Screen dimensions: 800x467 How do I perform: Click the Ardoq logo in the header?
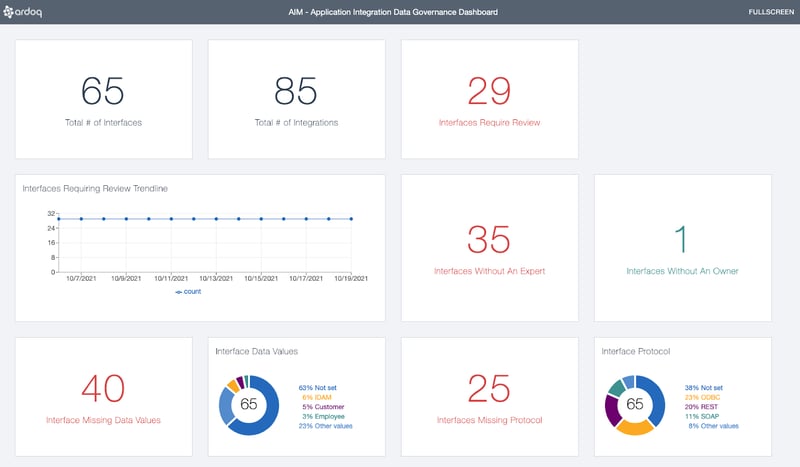(x=30, y=12)
